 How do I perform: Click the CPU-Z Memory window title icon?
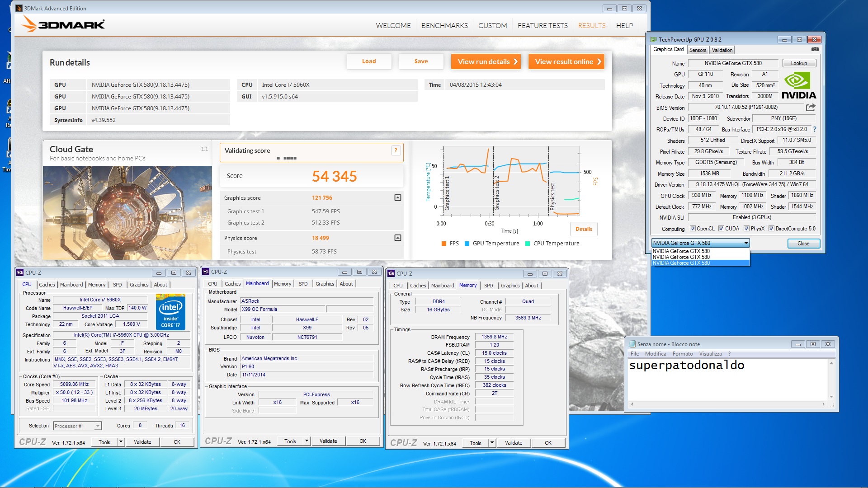392,273
